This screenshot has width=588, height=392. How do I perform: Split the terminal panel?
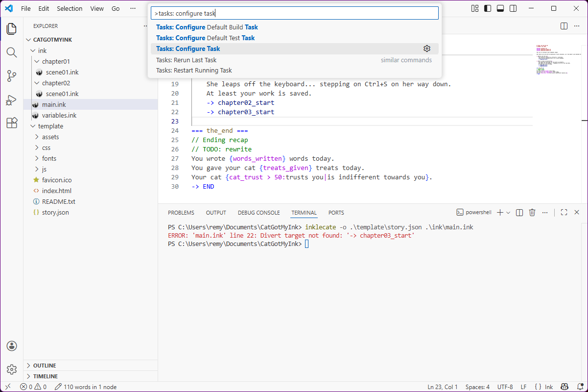519,213
